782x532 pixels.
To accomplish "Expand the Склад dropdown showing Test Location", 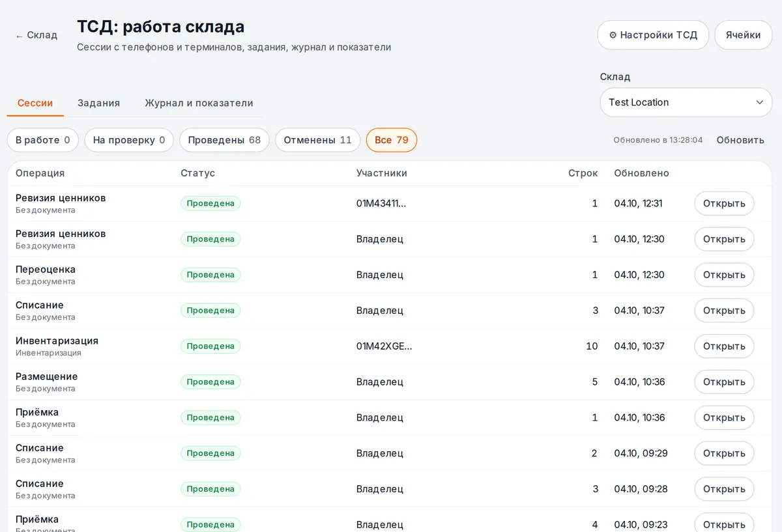I will [686, 102].
